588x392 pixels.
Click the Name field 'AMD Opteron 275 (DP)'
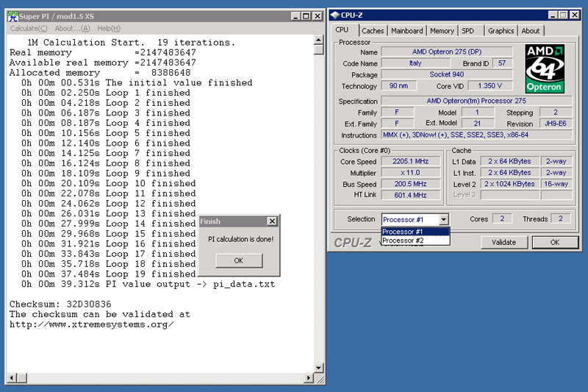coord(447,51)
